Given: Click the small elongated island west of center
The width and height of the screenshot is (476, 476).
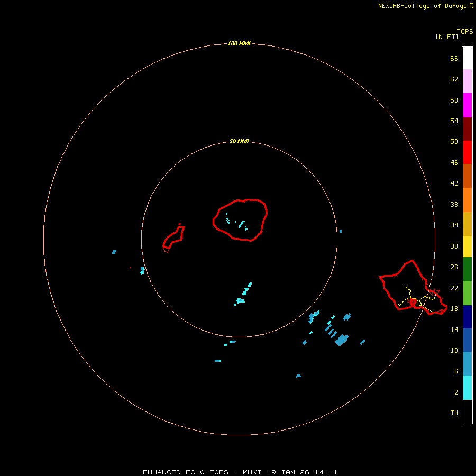Looking at the screenshot, I should pyautogui.click(x=173, y=238).
